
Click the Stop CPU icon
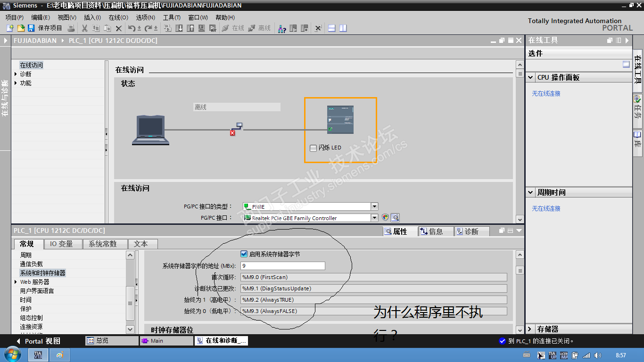pyautogui.click(x=305, y=28)
